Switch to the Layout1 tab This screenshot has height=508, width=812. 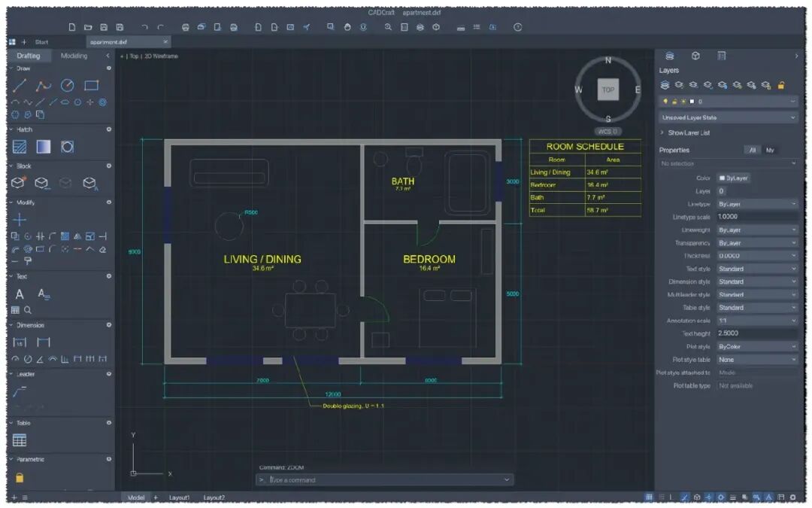point(179,497)
